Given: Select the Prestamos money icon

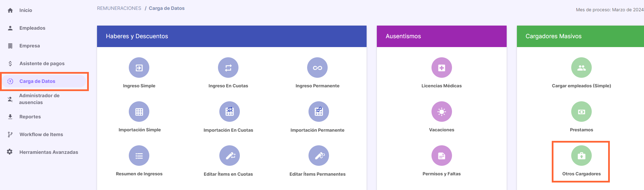Looking at the screenshot, I should pyautogui.click(x=581, y=112).
